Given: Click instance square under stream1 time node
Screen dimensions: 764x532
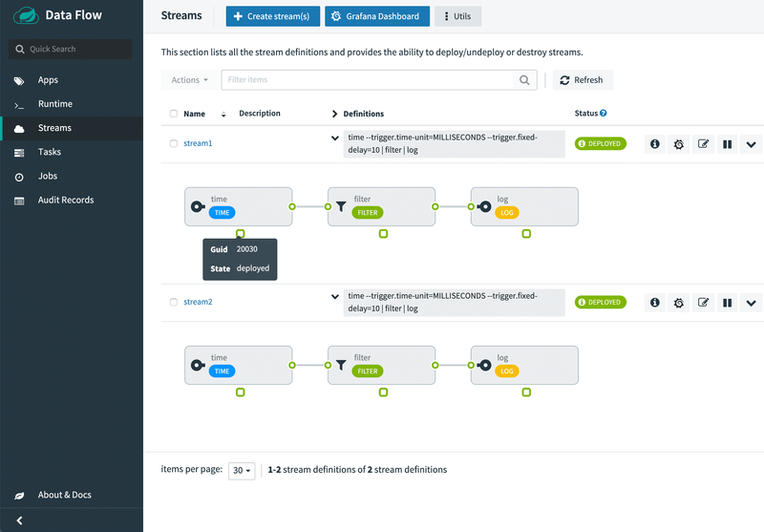Looking at the screenshot, I should pyautogui.click(x=241, y=234).
